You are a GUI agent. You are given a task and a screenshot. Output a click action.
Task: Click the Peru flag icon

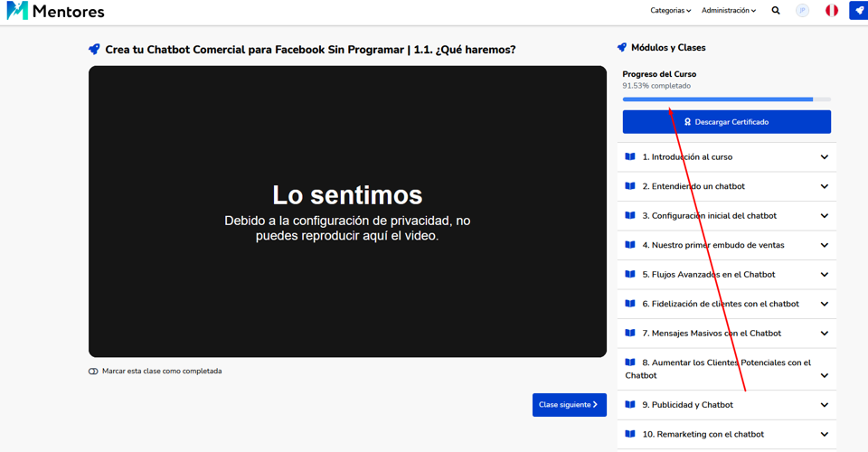pyautogui.click(x=832, y=11)
